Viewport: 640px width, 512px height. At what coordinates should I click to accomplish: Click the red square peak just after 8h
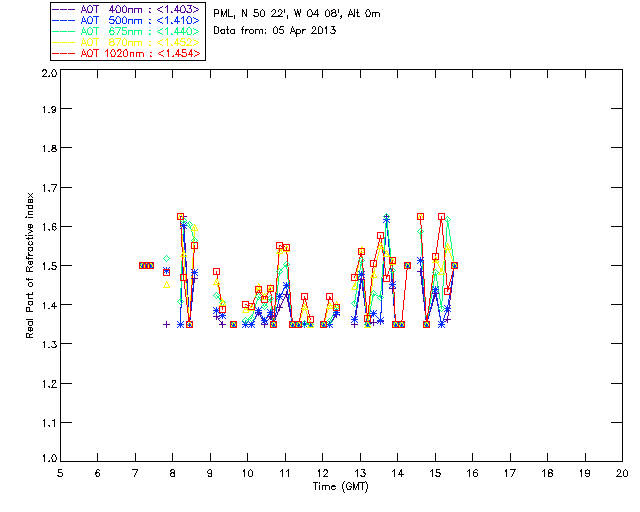click(180, 216)
